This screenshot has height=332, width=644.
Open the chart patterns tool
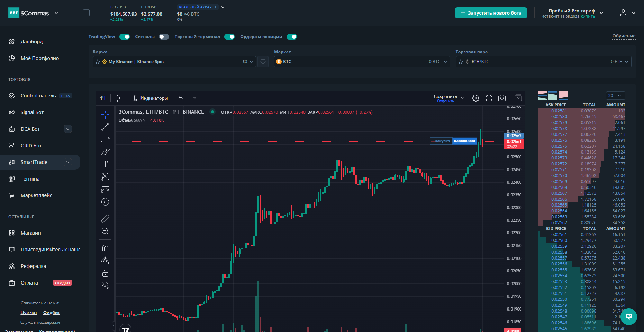(105, 177)
